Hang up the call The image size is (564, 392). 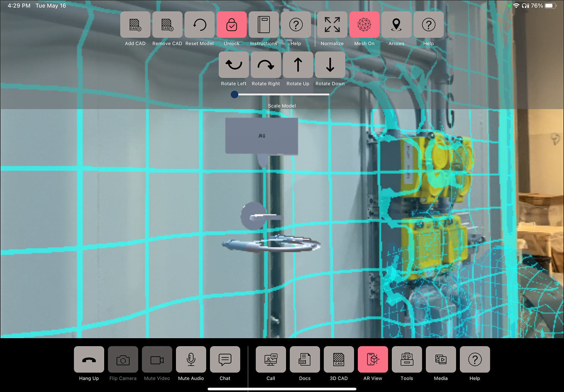point(89,360)
